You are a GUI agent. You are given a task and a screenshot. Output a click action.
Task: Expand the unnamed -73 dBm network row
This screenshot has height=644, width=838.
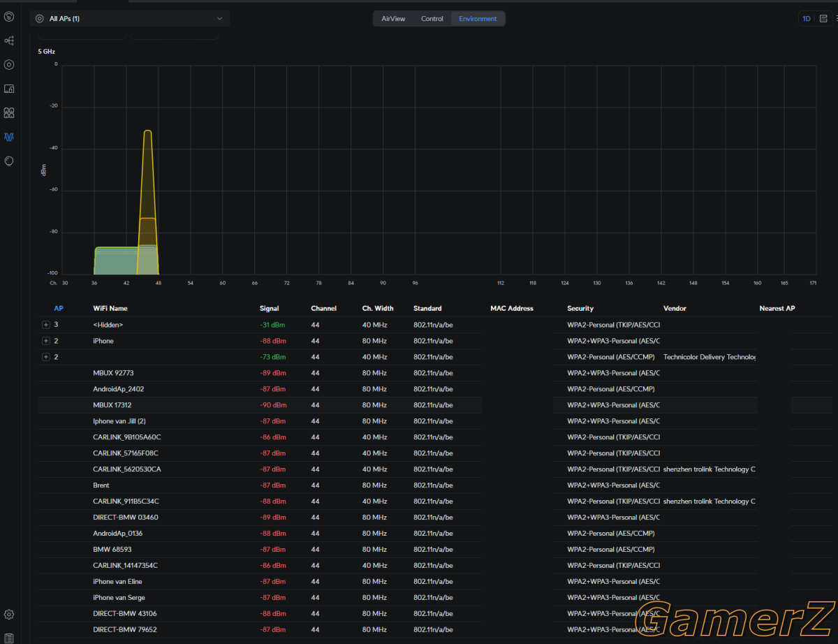point(46,357)
